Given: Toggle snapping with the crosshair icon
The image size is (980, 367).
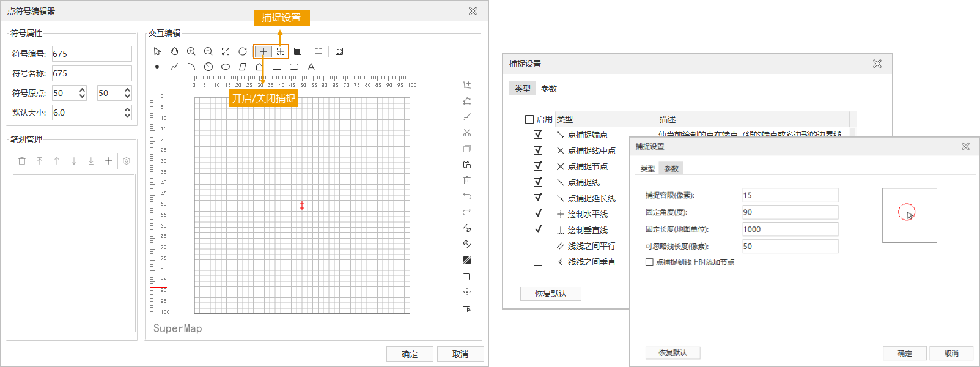Looking at the screenshot, I should [x=263, y=51].
